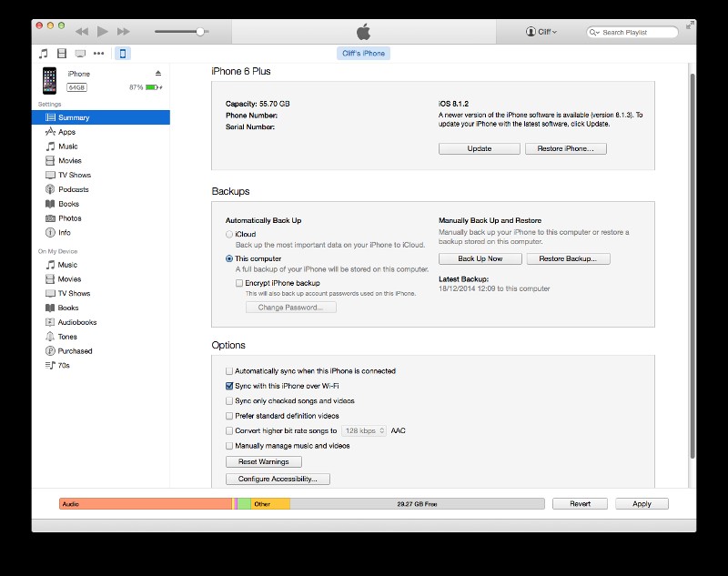Click the Back Up Now button

[480, 258]
